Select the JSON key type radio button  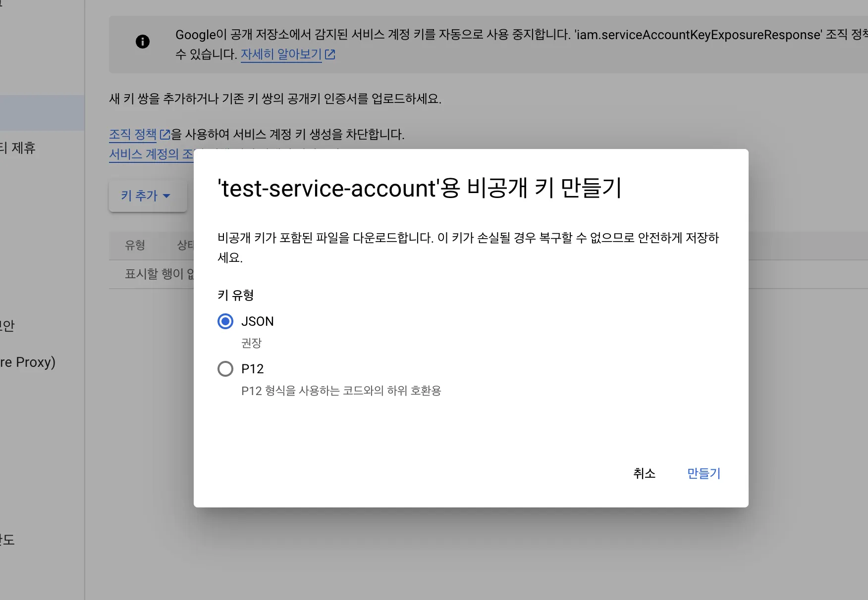[225, 321]
